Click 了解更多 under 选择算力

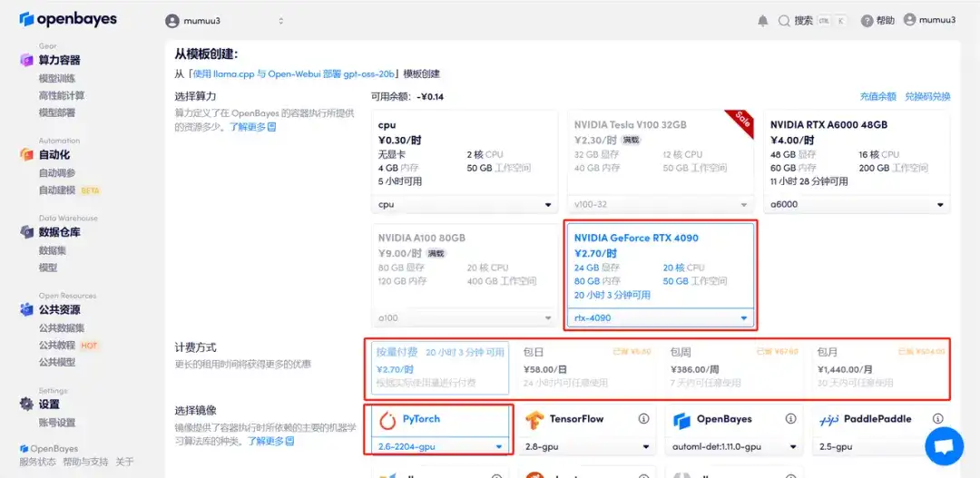(252, 127)
